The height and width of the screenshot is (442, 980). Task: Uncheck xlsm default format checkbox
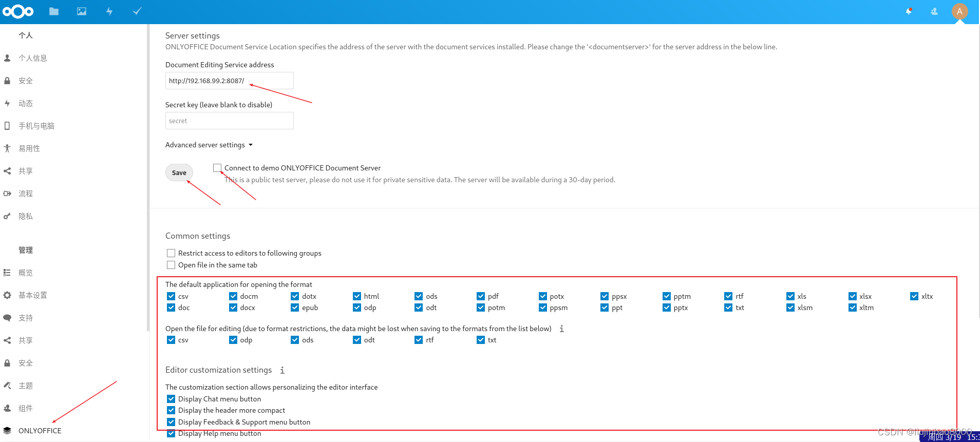790,308
